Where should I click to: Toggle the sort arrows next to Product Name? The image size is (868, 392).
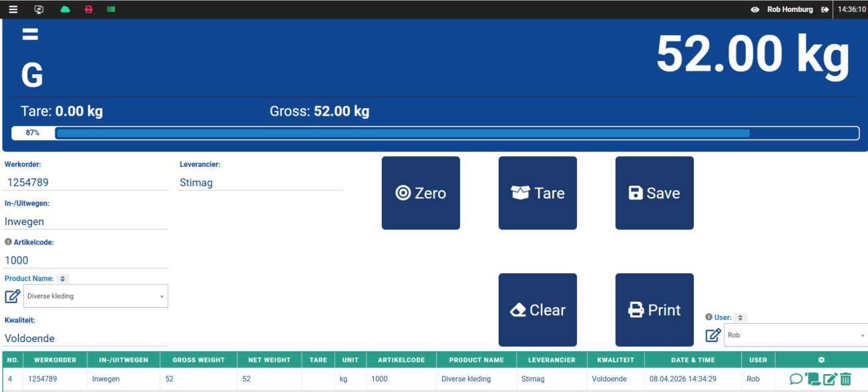[63, 279]
